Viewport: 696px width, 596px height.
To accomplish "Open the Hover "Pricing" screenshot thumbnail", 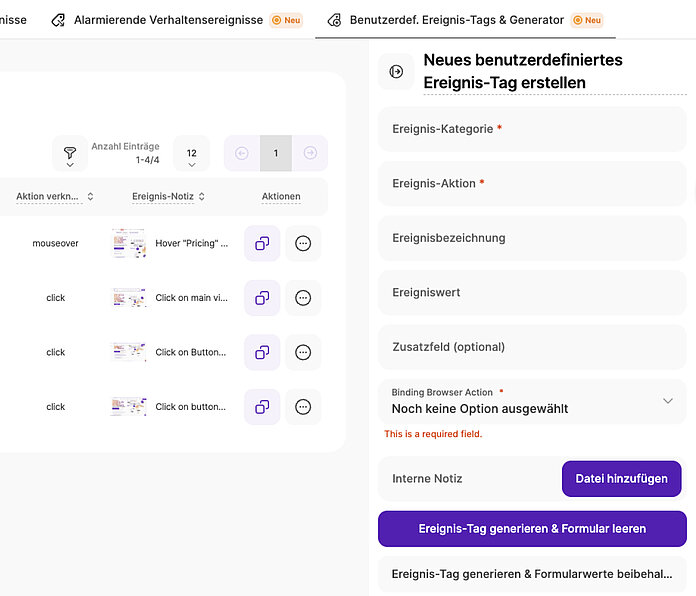I will (129, 243).
